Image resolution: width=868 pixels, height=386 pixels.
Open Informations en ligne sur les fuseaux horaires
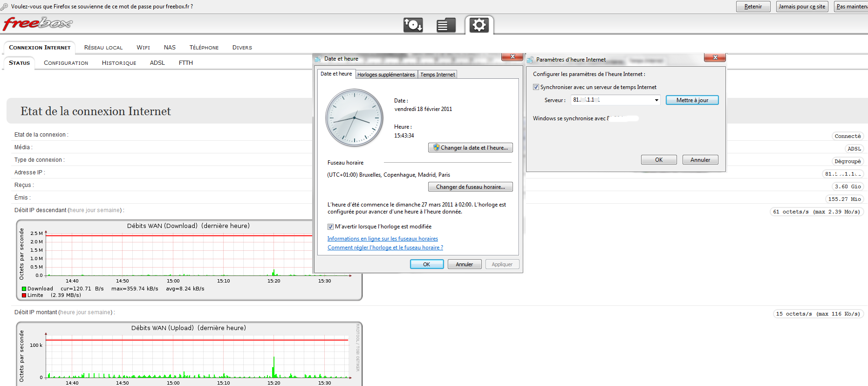coord(383,239)
